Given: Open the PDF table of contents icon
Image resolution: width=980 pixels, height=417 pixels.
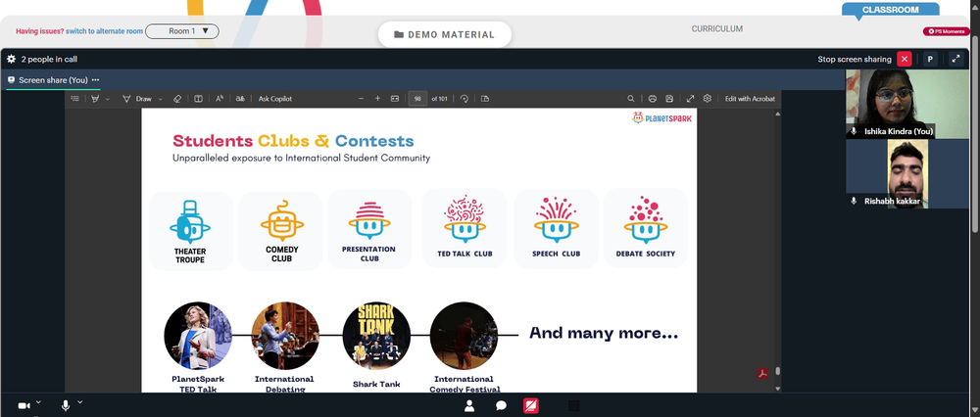Looking at the screenshot, I should pyautogui.click(x=75, y=99).
